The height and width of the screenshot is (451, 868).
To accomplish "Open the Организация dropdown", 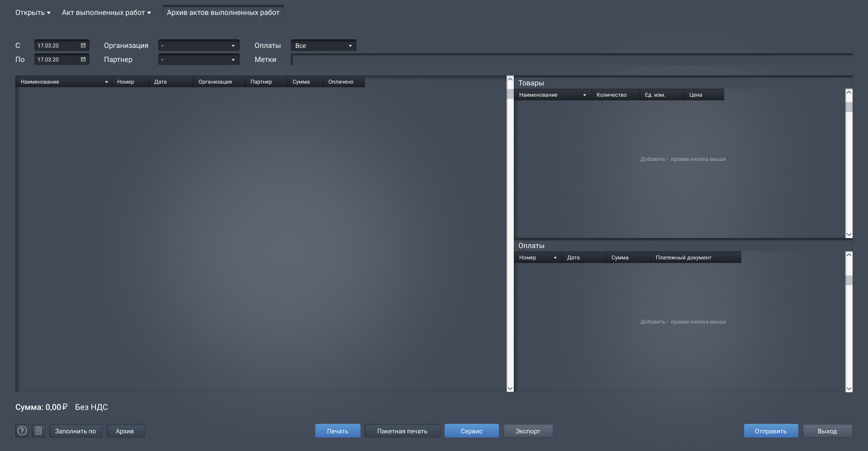I will [232, 45].
